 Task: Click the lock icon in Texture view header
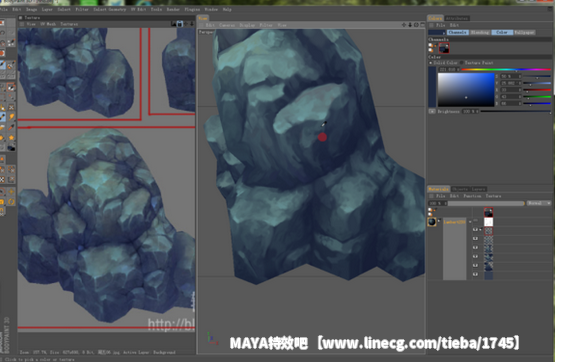pos(180,24)
